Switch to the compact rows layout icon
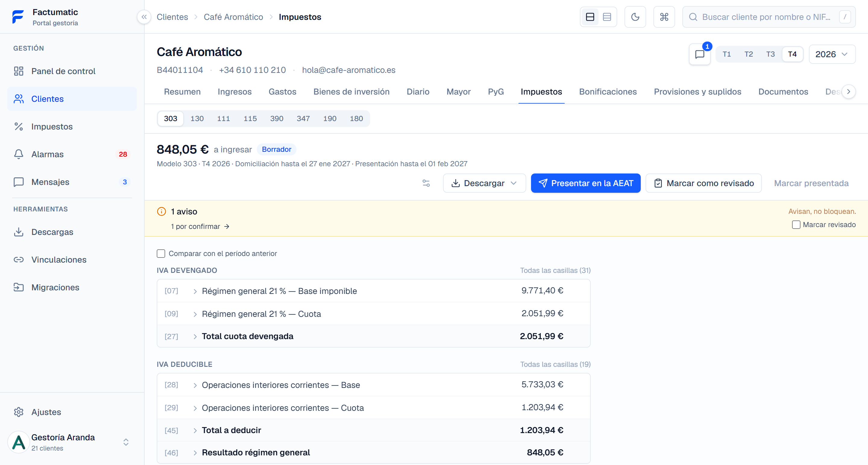This screenshot has height=465, width=868. tap(607, 17)
